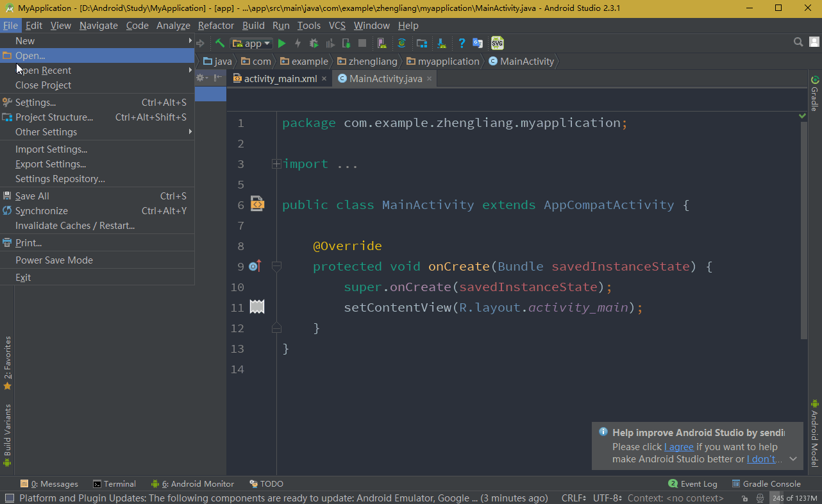
Task: Click the blue Help question mark icon
Action: [x=462, y=44]
